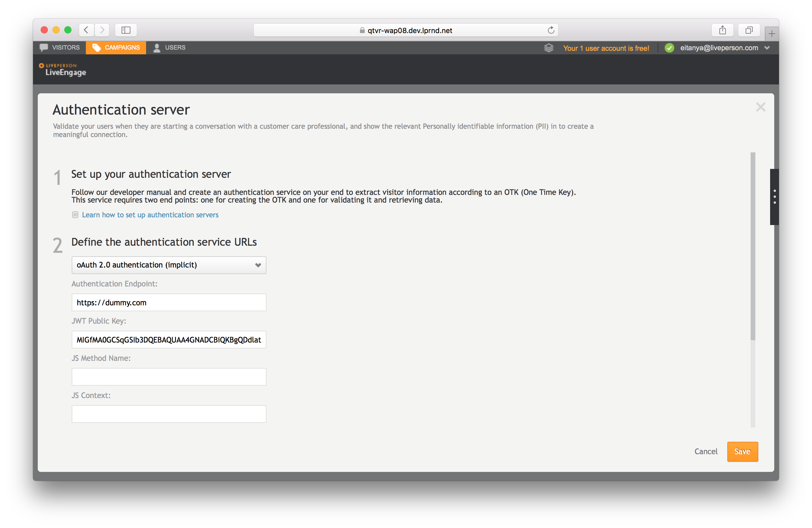Focus the JS Context field

click(169, 414)
